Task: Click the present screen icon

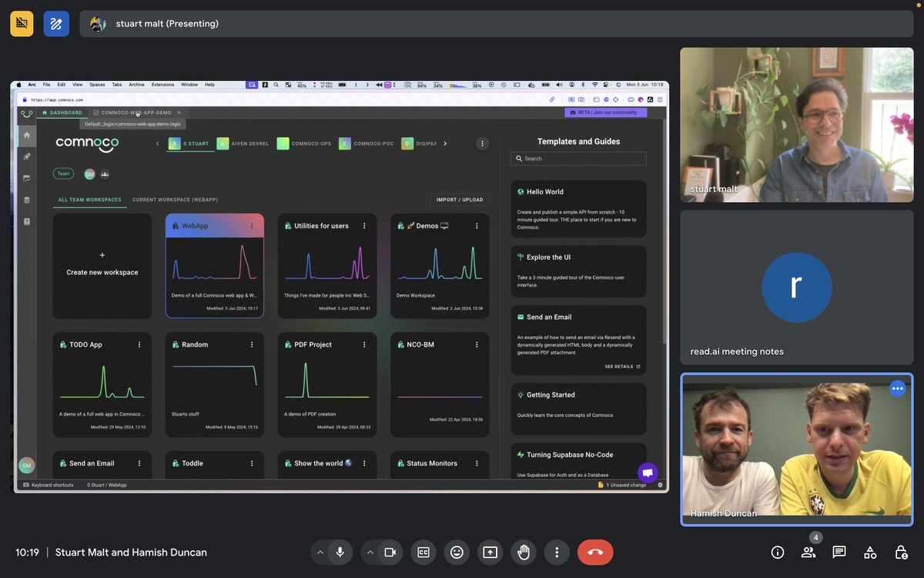Action: pos(488,552)
